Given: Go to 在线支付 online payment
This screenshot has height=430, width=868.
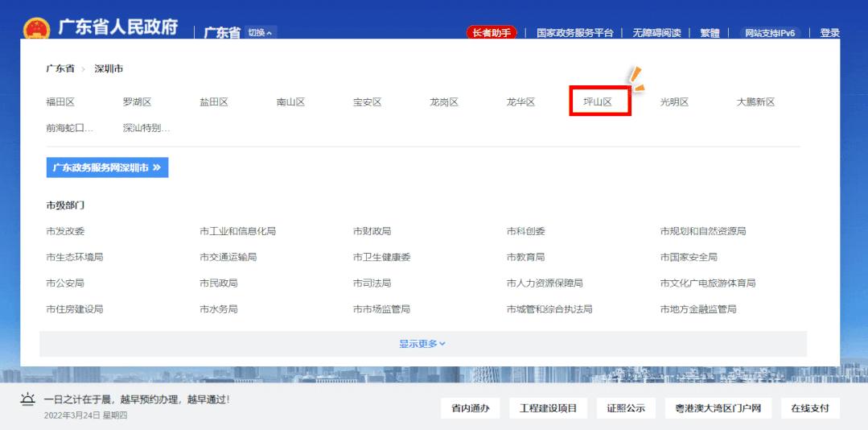Looking at the screenshot, I should tap(809, 408).
